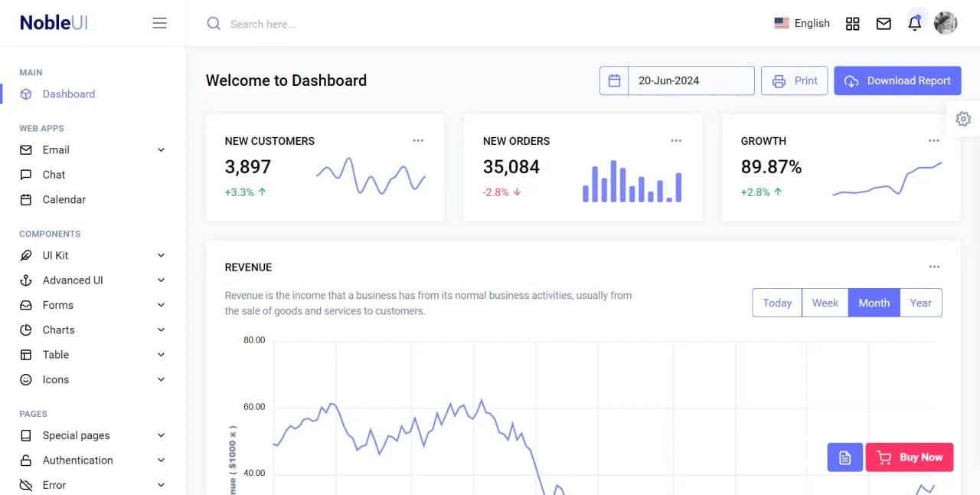Click the Print button
Image resolution: width=980 pixels, height=495 pixels.
click(x=794, y=80)
